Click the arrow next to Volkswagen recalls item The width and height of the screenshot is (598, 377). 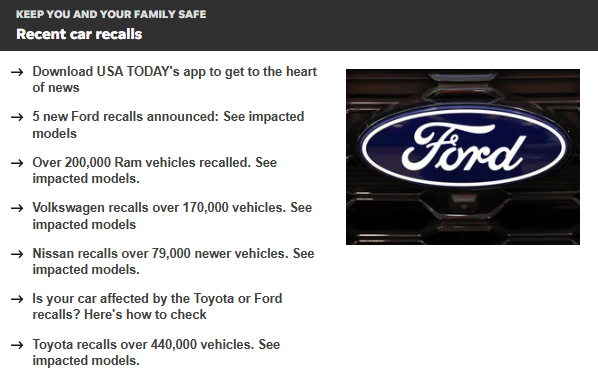coord(17,208)
